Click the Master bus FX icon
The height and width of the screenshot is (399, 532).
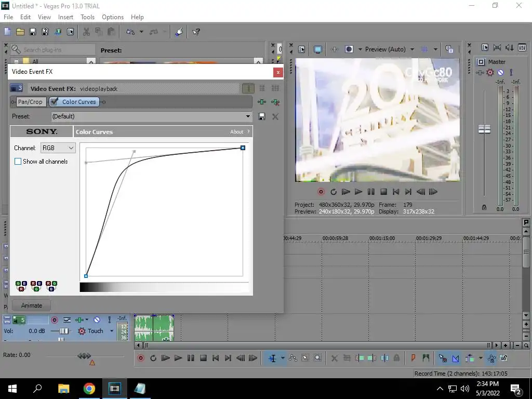[x=480, y=72]
